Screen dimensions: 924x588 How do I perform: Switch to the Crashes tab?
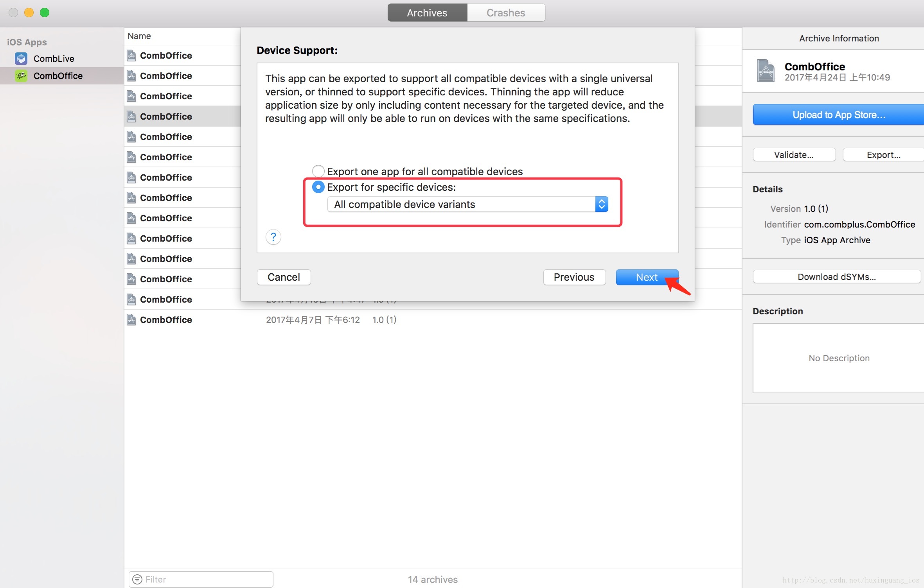(x=506, y=13)
